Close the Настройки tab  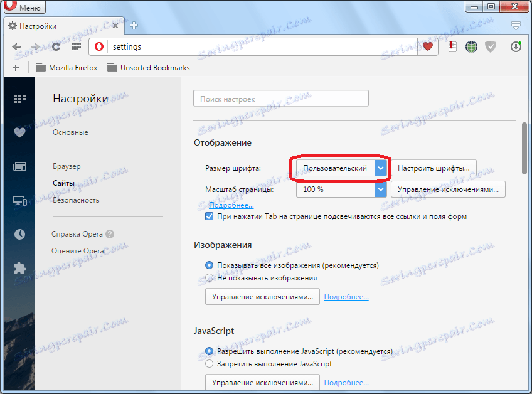115,26
